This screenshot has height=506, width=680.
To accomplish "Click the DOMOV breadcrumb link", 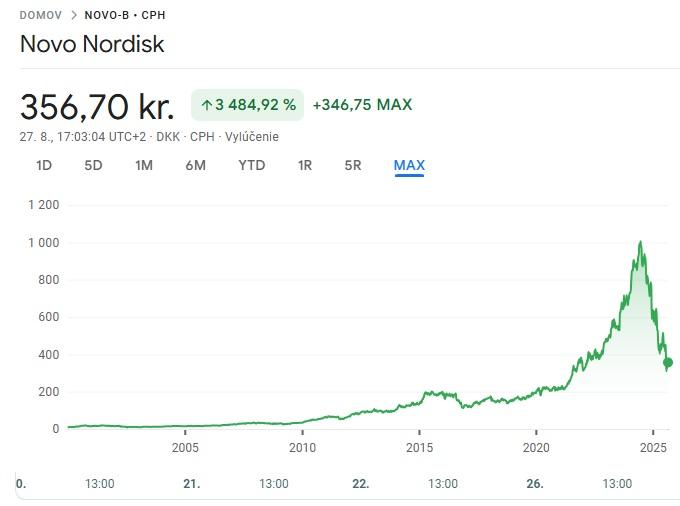I will tap(40, 15).
